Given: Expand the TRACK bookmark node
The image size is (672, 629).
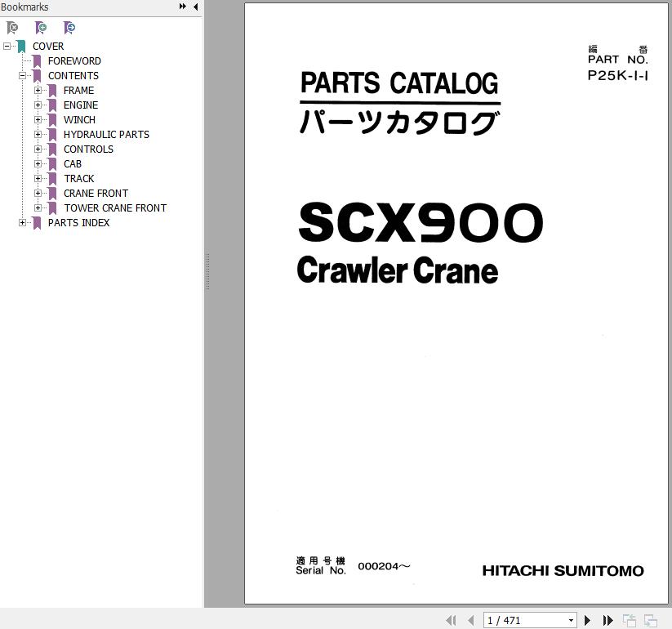Looking at the screenshot, I should (x=38, y=178).
